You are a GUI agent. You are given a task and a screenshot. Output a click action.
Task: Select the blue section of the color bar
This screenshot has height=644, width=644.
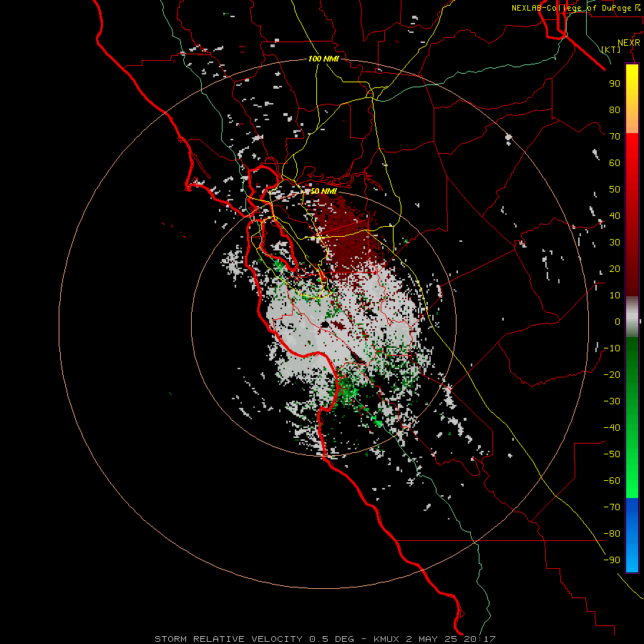[632, 534]
